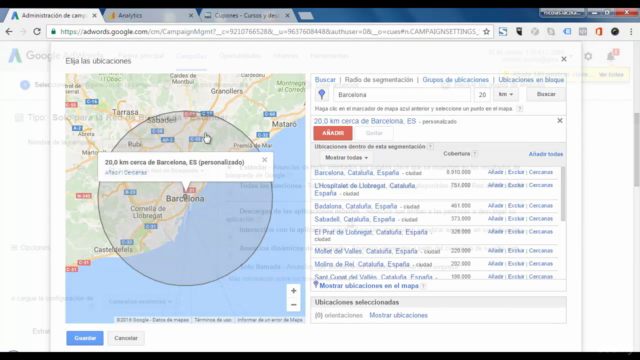
Task: Select the Administración de campañas tab
Action: 53,16
